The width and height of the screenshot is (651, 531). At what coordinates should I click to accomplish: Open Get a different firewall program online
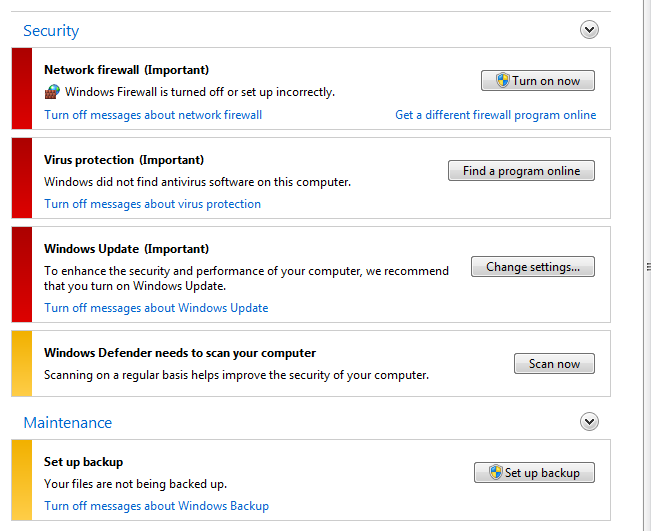click(495, 115)
